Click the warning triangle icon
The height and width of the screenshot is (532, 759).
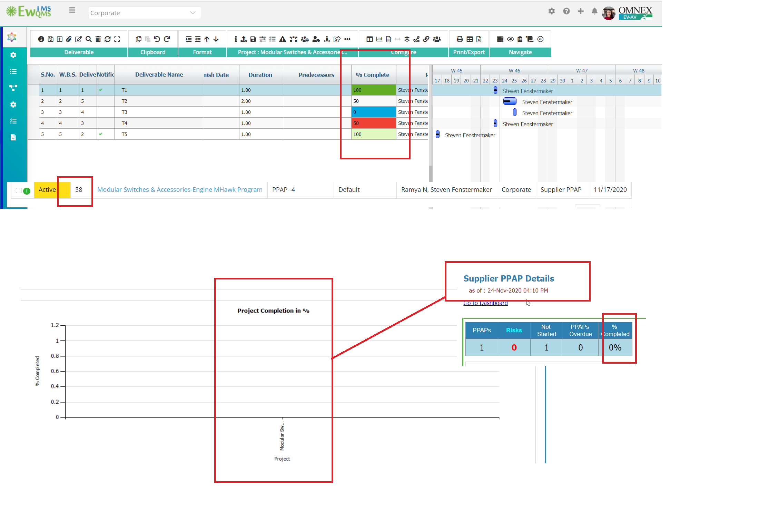click(283, 39)
